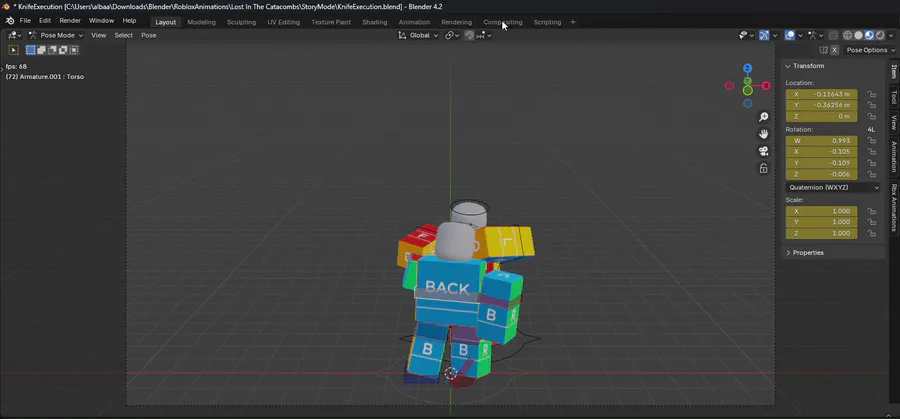Select the tweak select tool icon
This screenshot has width=900, height=419.
(14, 50)
